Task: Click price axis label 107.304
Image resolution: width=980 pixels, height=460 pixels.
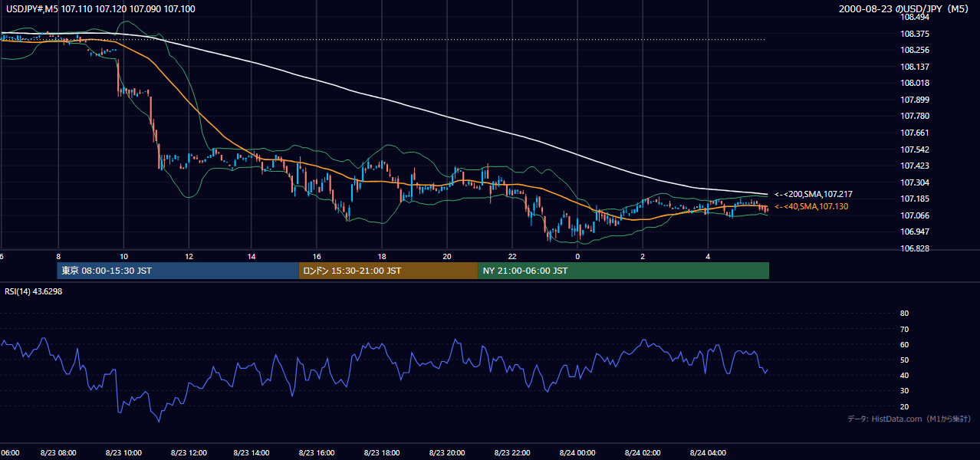Action: [915, 182]
